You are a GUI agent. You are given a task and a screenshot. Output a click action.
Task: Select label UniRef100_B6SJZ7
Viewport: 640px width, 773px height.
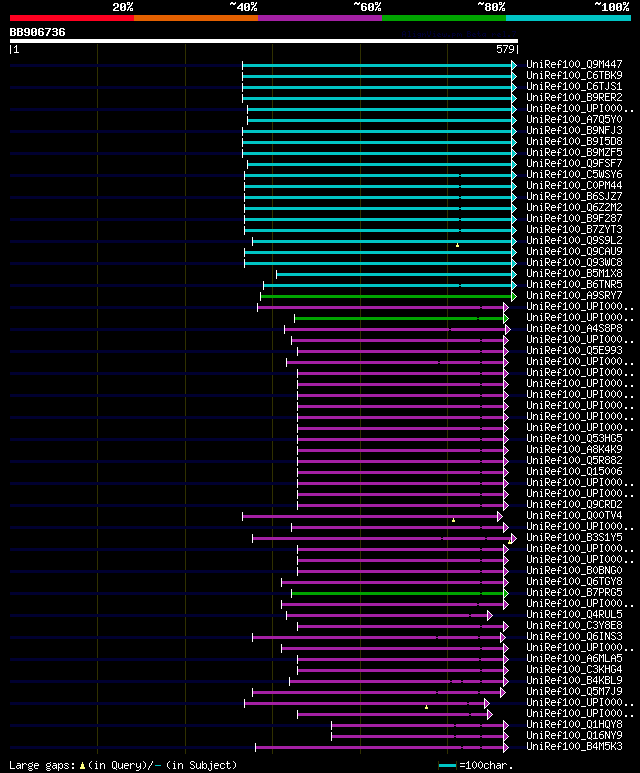click(574, 196)
